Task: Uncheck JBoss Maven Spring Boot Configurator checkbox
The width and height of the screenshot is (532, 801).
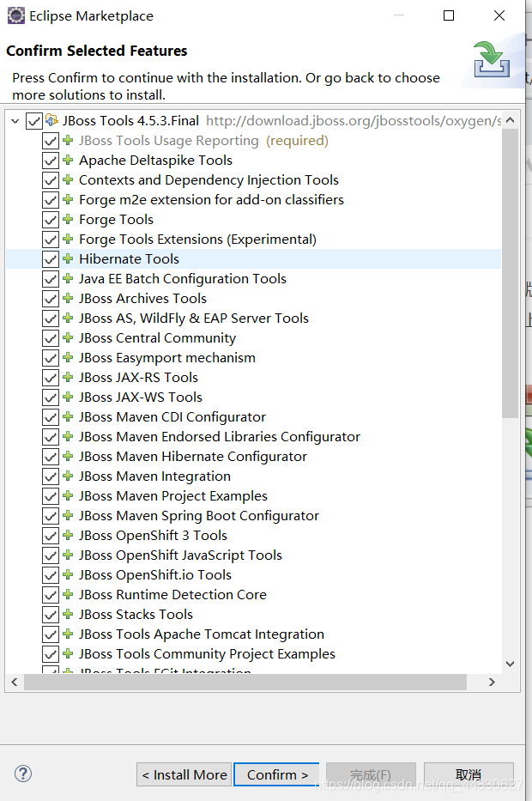Action: [x=51, y=516]
